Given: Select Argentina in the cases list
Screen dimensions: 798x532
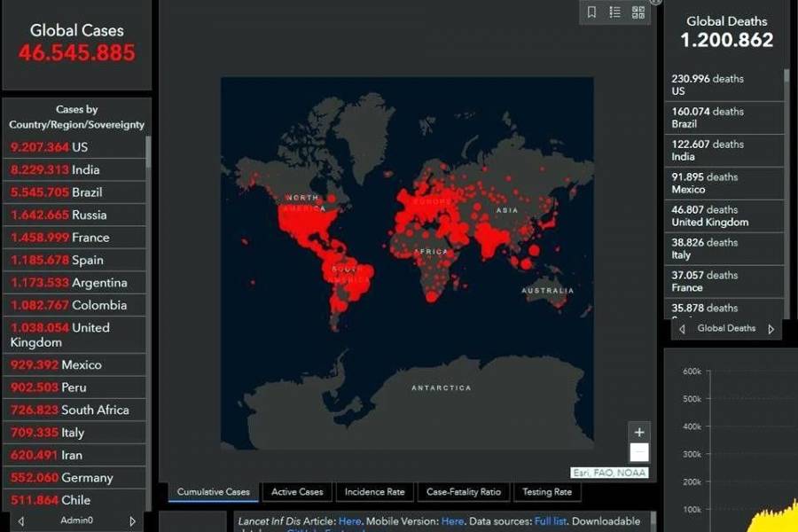Looking at the screenshot, I should click(74, 283).
